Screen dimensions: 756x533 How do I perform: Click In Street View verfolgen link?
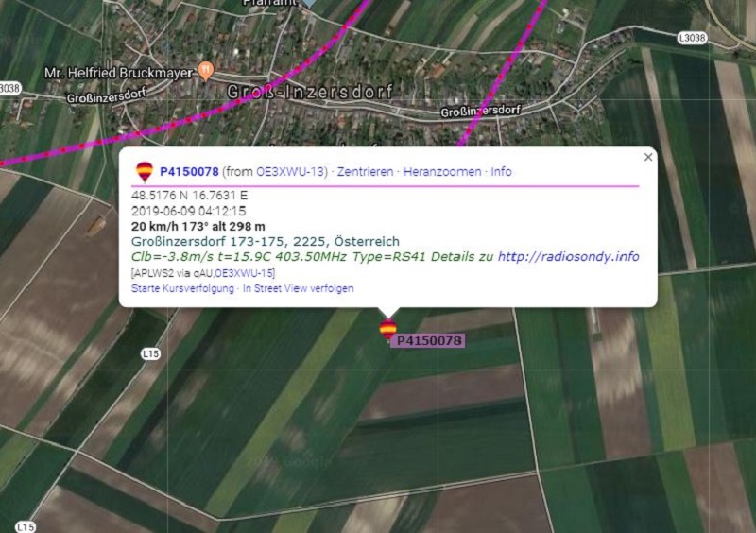point(298,288)
